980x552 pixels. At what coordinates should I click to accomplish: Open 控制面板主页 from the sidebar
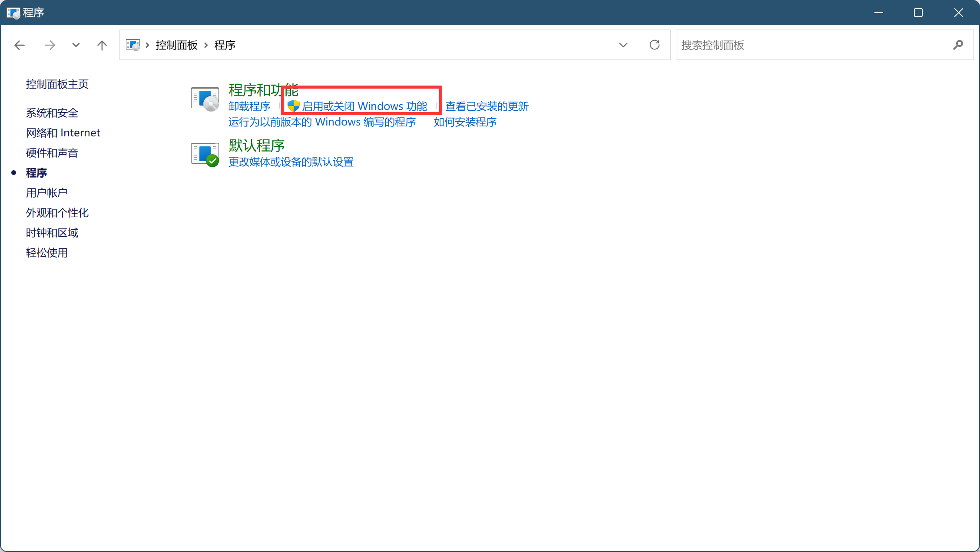[57, 84]
